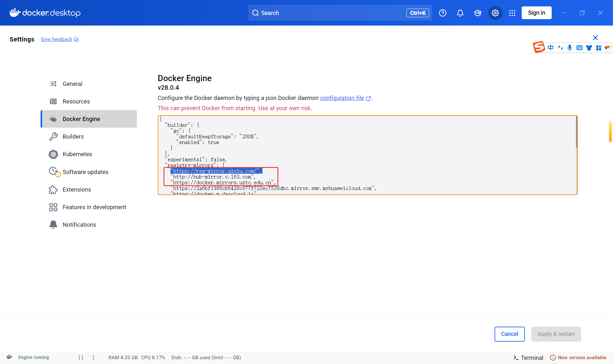The height and width of the screenshot is (364, 613).
Task: Click the Give feedback link
Action: tap(57, 39)
